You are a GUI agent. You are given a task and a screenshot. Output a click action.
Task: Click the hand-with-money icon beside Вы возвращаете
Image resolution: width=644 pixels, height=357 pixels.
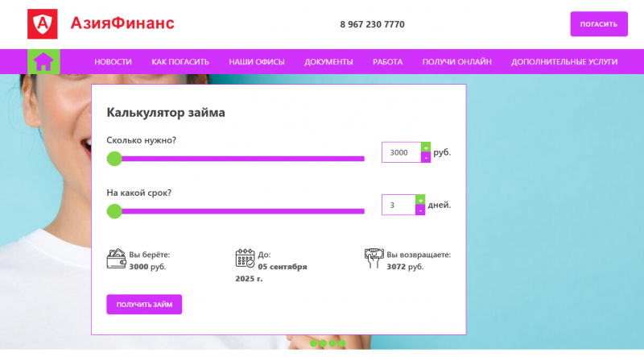(374, 259)
